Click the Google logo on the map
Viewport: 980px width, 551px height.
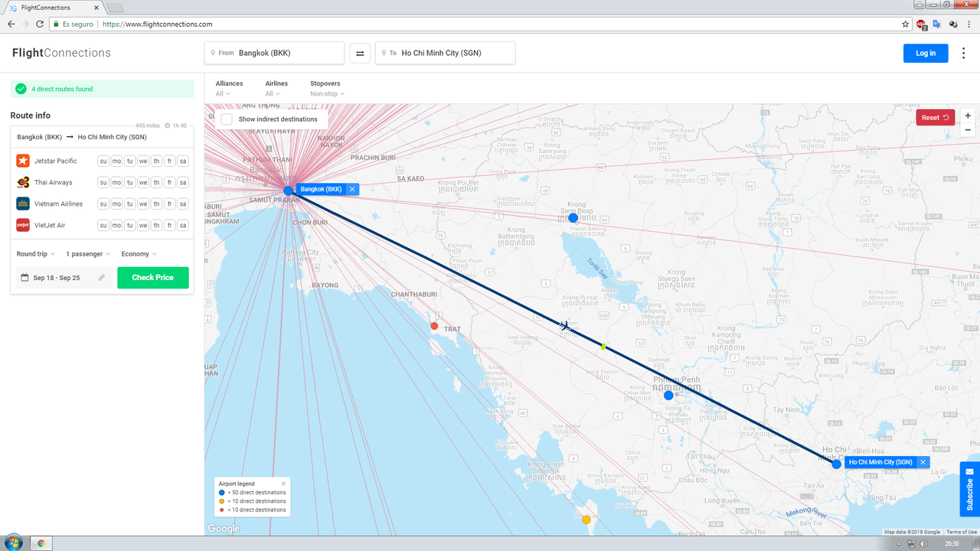(224, 529)
